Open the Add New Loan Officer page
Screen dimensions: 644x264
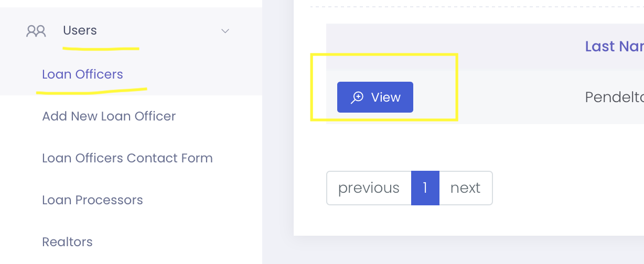(x=109, y=116)
